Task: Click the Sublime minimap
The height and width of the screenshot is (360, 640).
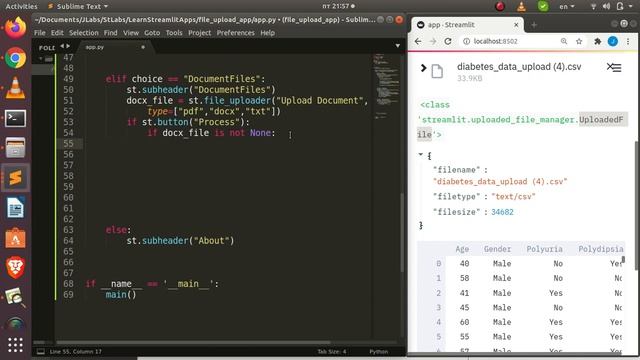Action: click(386, 86)
